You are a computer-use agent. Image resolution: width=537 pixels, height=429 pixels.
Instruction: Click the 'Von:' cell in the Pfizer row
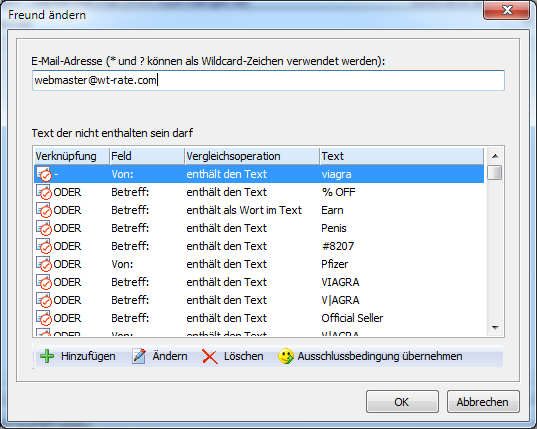tap(122, 264)
